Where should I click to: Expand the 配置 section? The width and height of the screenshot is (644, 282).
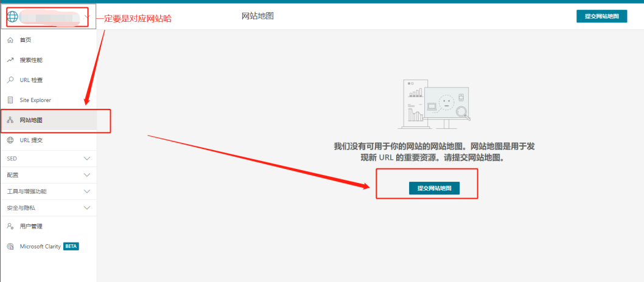[87, 175]
